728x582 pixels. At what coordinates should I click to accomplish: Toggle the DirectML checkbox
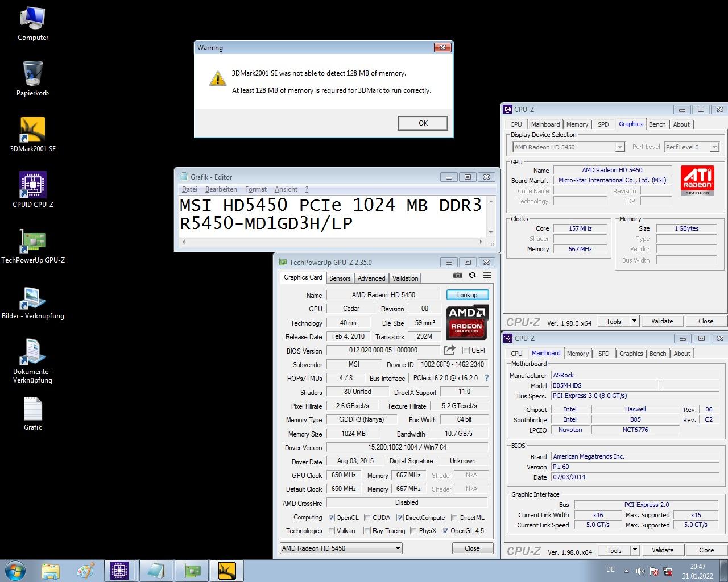coord(455,518)
